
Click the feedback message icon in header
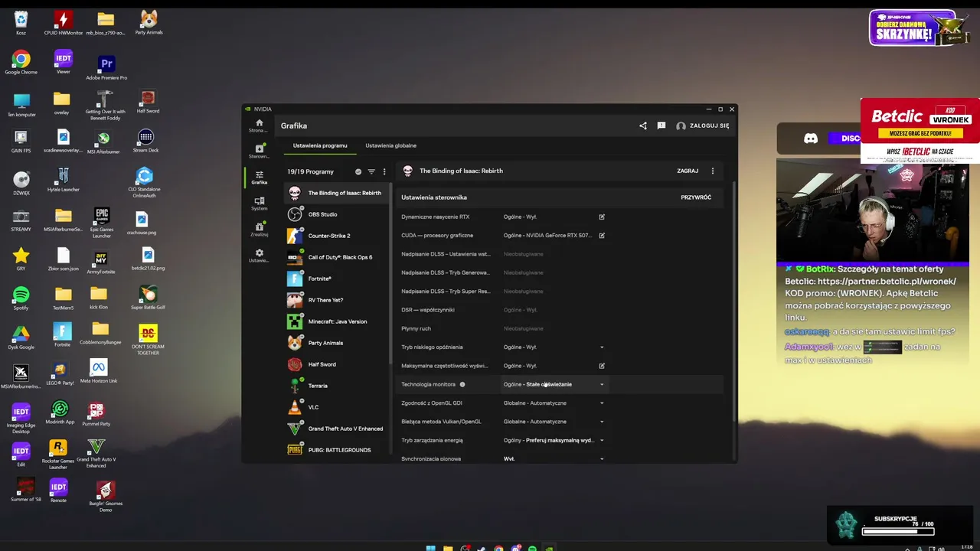(661, 126)
